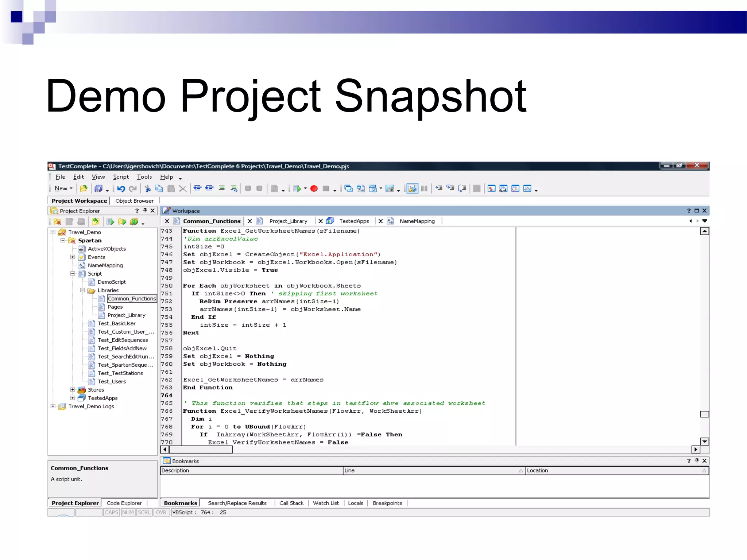Open the Tools menu
The width and height of the screenshot is (747, 560).
point(144,177)
